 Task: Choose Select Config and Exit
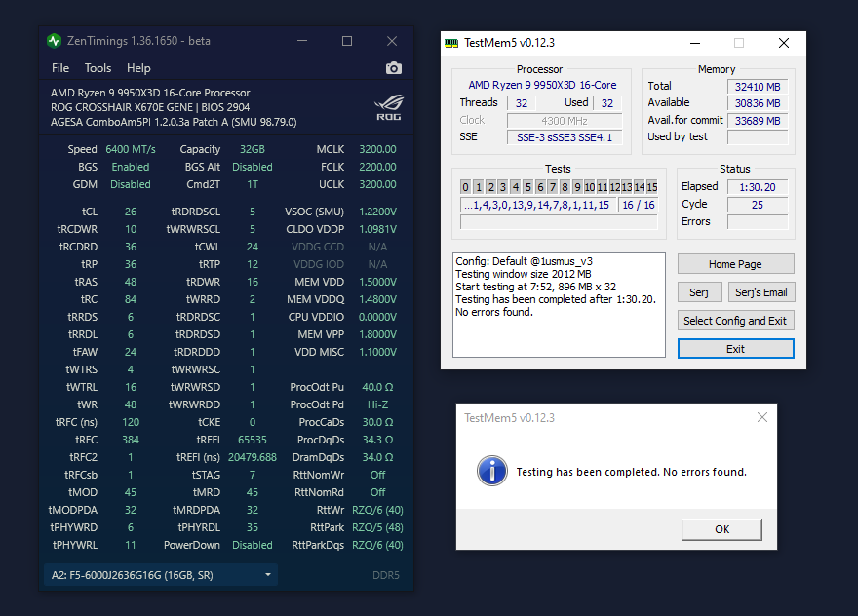click(x=735, y=321)
